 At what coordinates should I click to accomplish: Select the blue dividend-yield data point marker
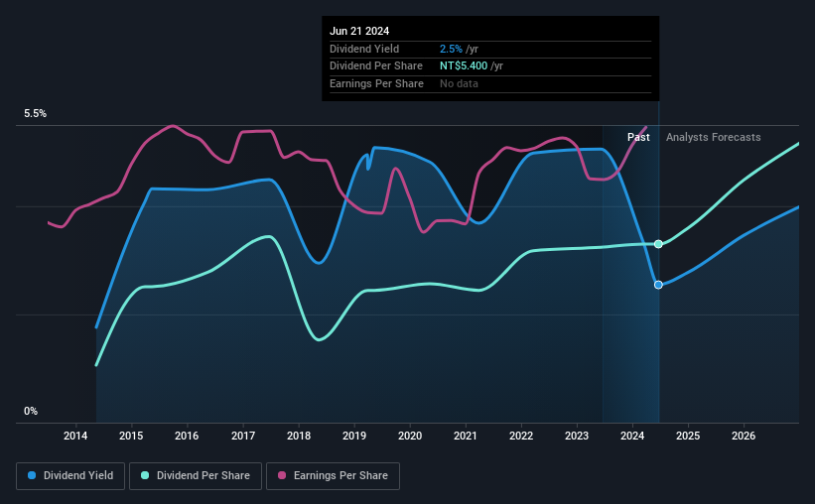658,285
